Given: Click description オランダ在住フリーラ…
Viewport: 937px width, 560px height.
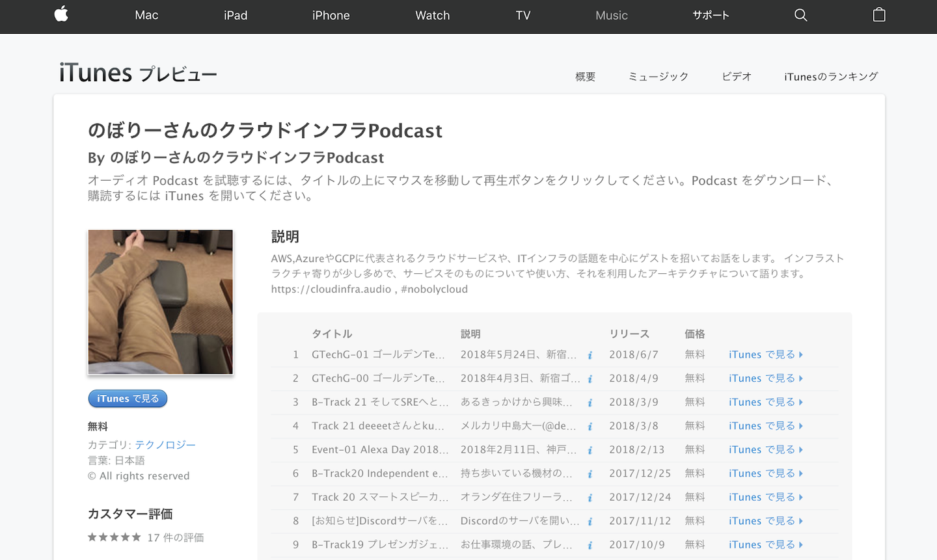Looking at the screenshot, I should click(x=517, y=497).
